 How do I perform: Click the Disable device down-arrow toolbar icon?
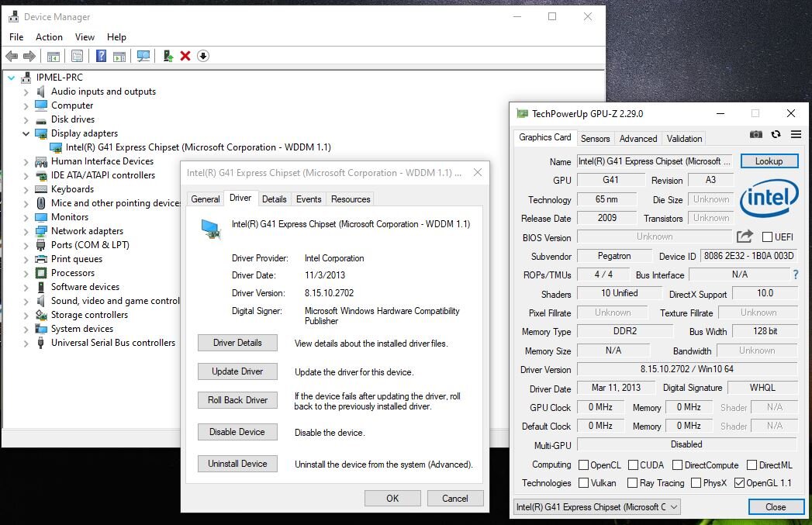point(203,56)
